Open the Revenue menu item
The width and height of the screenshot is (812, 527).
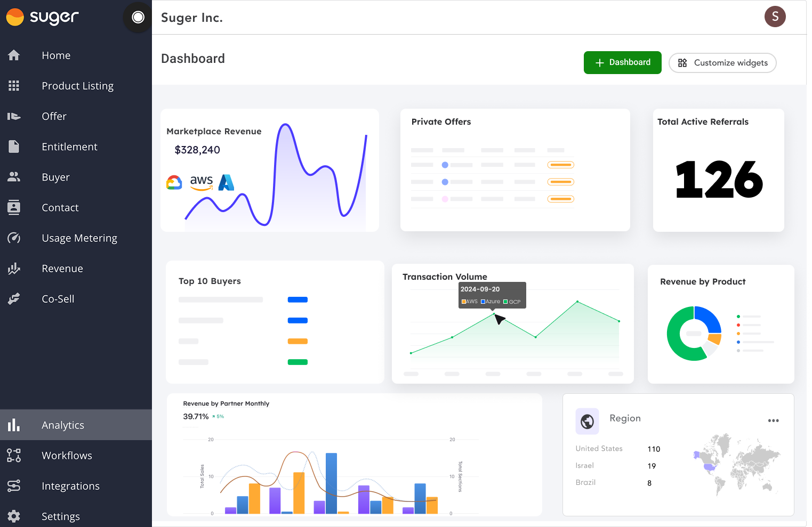[62, 269]
